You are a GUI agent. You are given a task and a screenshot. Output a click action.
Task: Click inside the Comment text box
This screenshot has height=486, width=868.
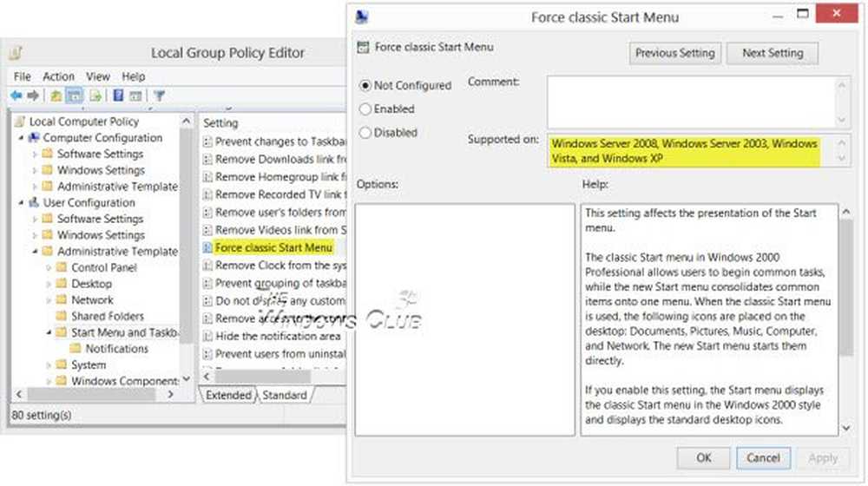click(692, 102)
